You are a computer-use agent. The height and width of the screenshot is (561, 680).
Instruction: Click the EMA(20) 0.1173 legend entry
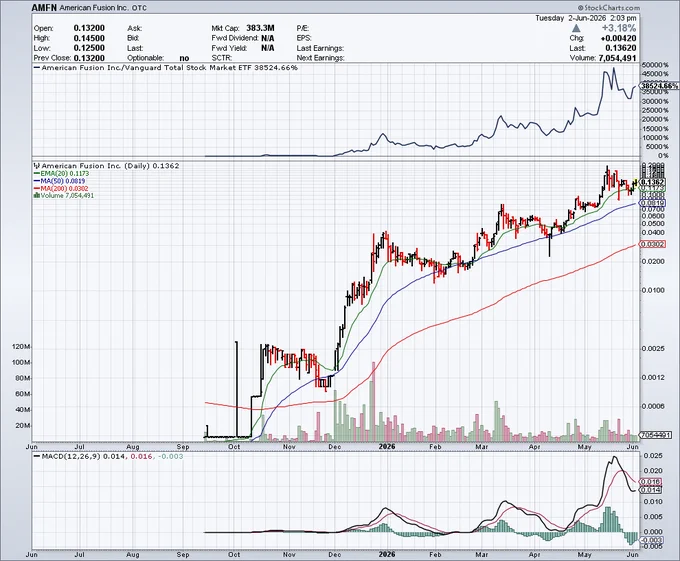62,173
